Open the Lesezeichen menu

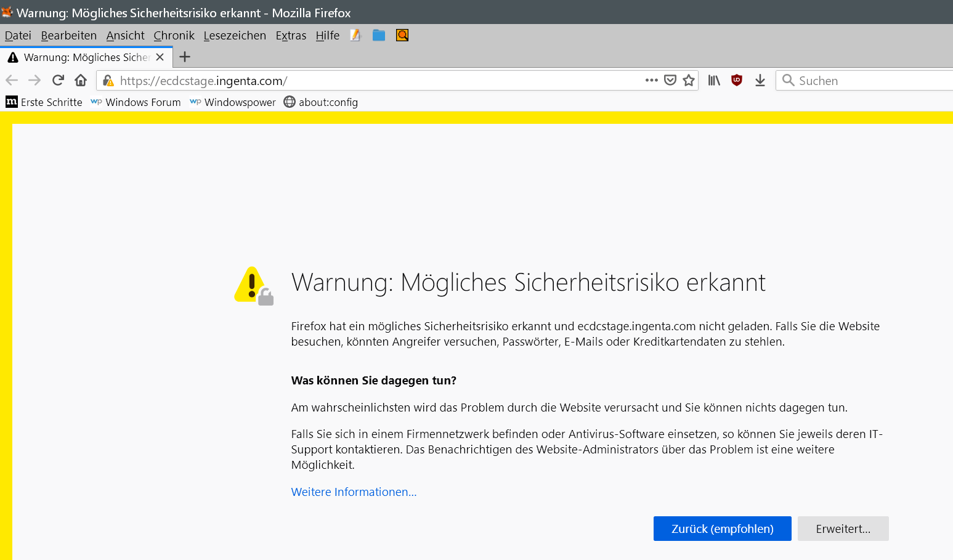pos(235,36)
